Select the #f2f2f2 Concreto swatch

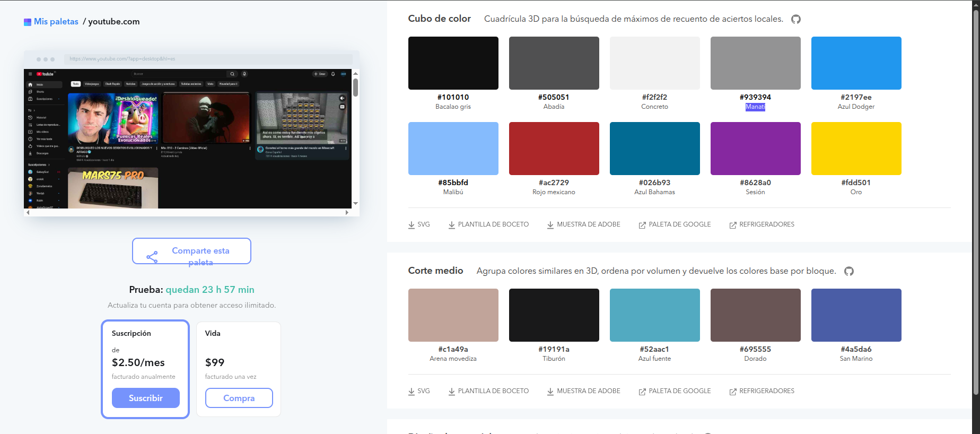tap(655, 63)
